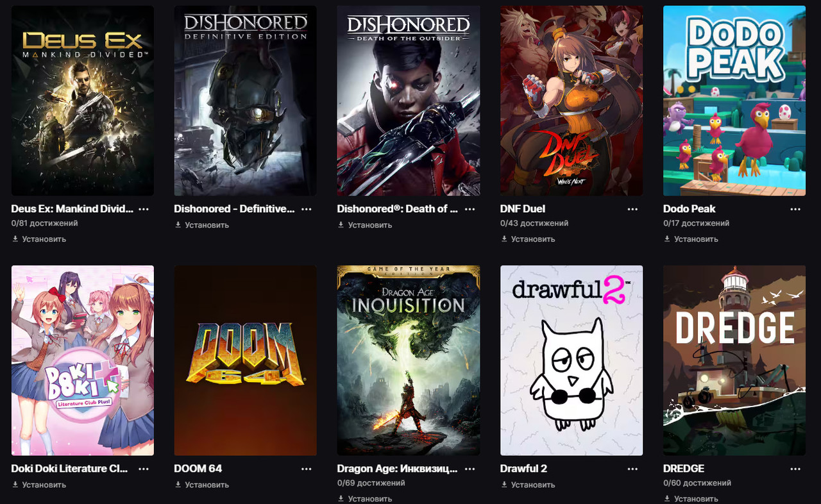The image size is (821, 504).
Task: Select the DOOM 64 cover art
Action: click(x=246, y=360)
